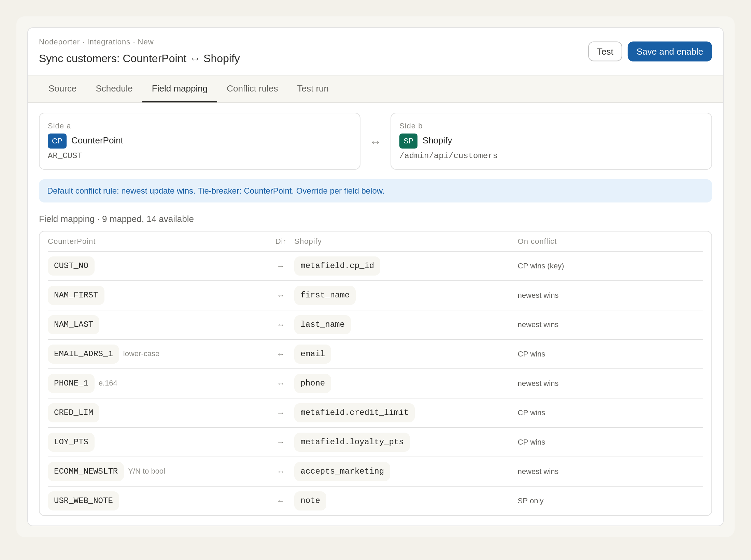Screen dimensions: 751x560
Task: Click the last_name Shopify field
Action: coord(323,324)
